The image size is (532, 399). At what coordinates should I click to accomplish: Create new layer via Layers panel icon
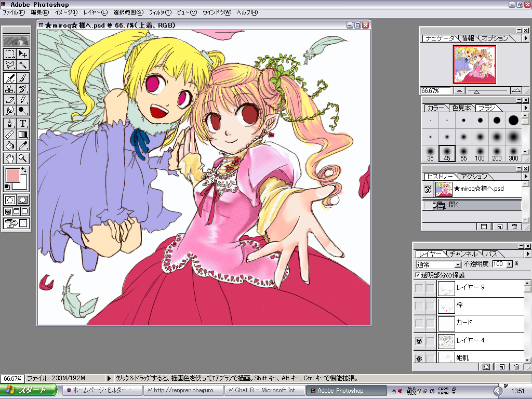[x=502, y=366]
